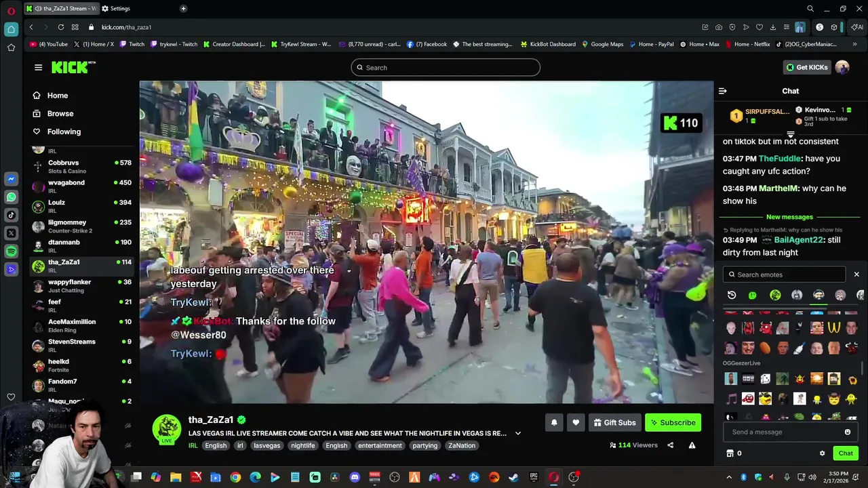Open chat settings gear icon
Screen dimensions: 868x488
click(822, 453)
